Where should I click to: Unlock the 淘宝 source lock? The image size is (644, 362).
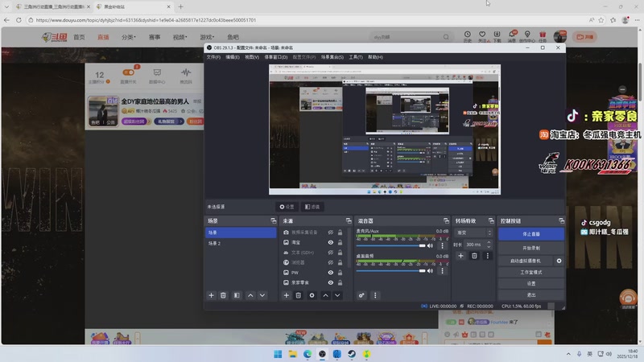point(340,243)
